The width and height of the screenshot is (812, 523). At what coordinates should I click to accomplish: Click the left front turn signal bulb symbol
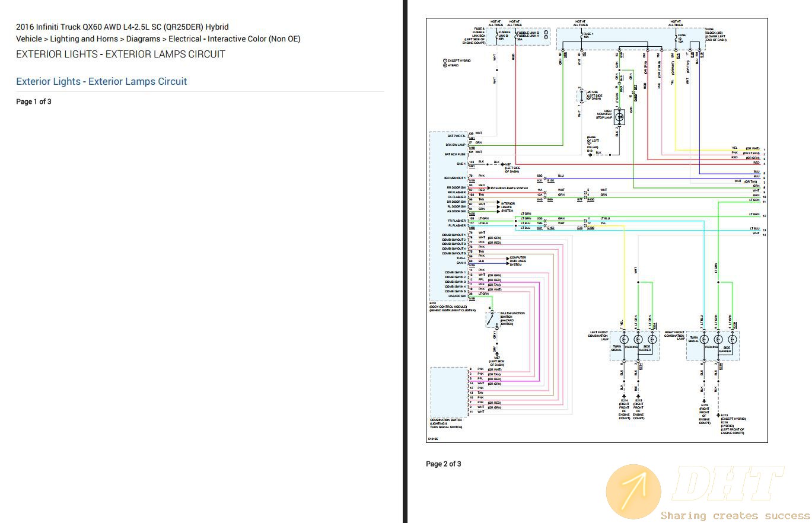click(623, 339)
